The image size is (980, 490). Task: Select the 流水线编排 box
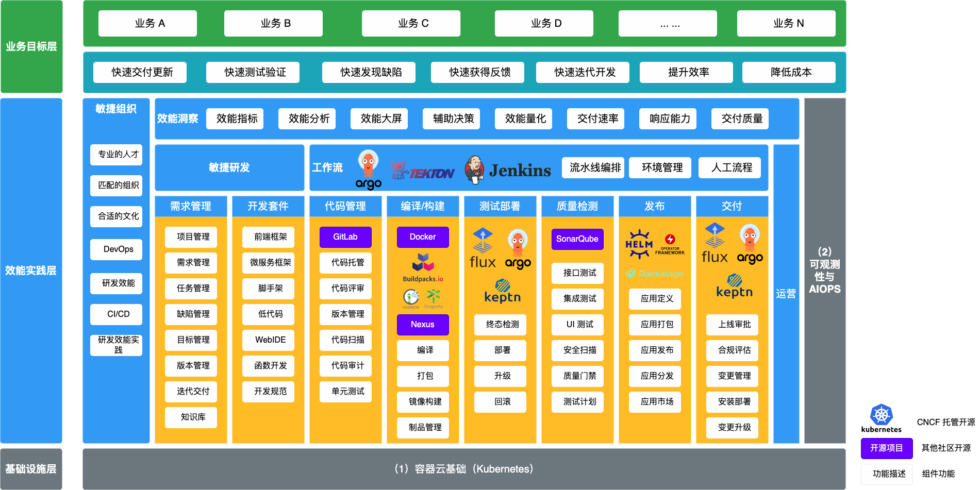[595, 167]
